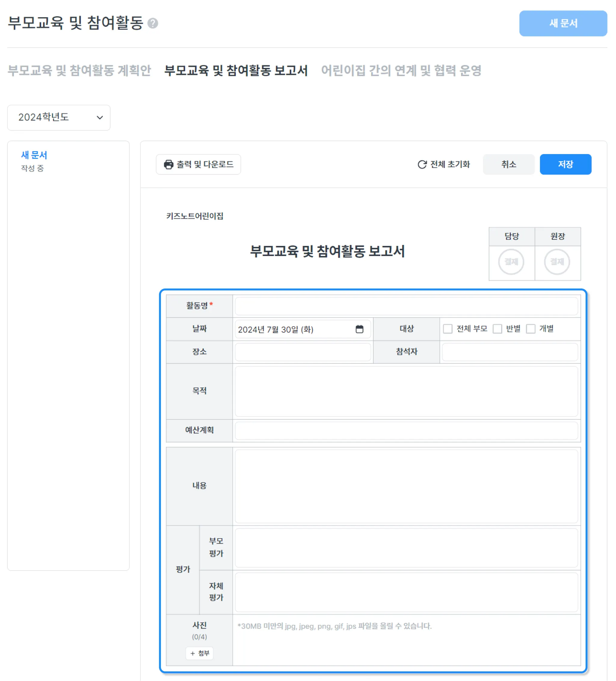
Task: Check the 전체 부모 checkbox
Action: [448, 329]
